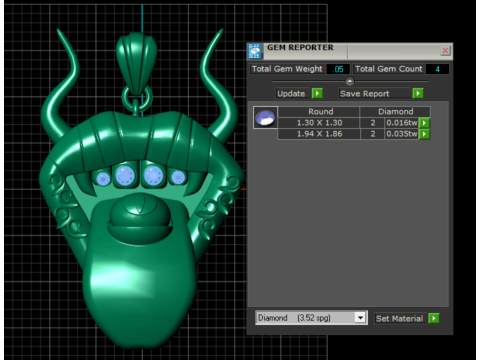
Task: Click the green arrow beside Save Report
Action: [x=418, y=93]
